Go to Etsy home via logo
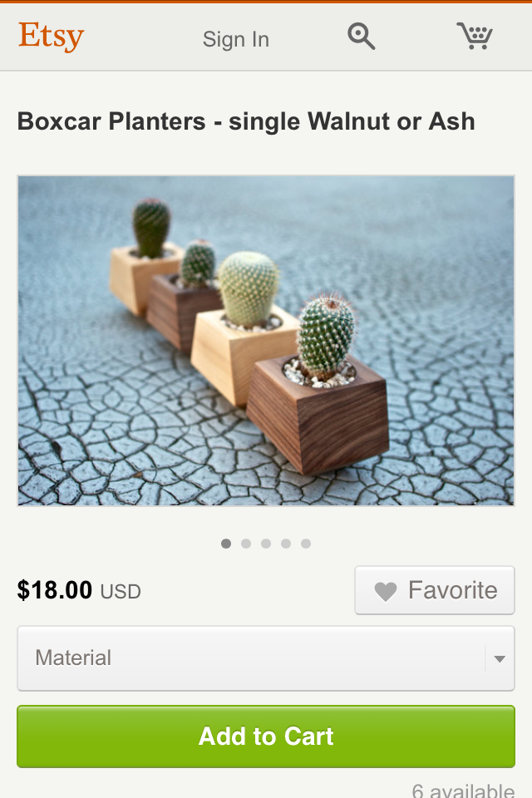 [51, 37]
